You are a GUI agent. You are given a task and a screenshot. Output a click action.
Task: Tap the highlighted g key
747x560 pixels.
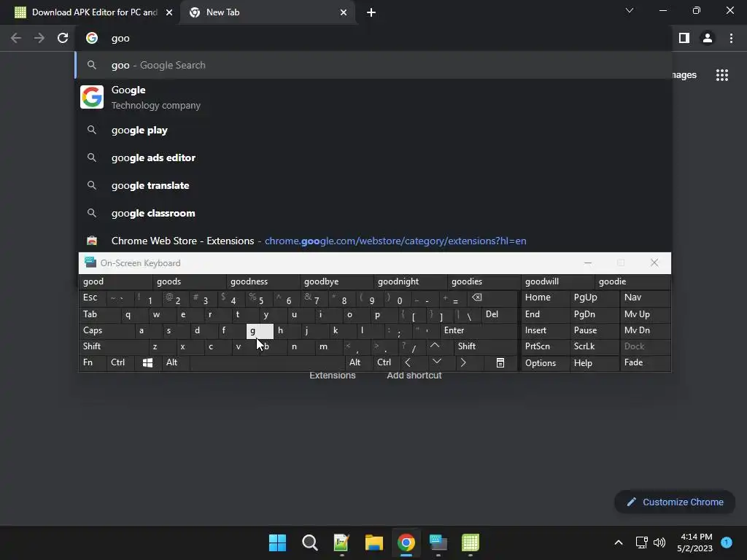[260, 330]
